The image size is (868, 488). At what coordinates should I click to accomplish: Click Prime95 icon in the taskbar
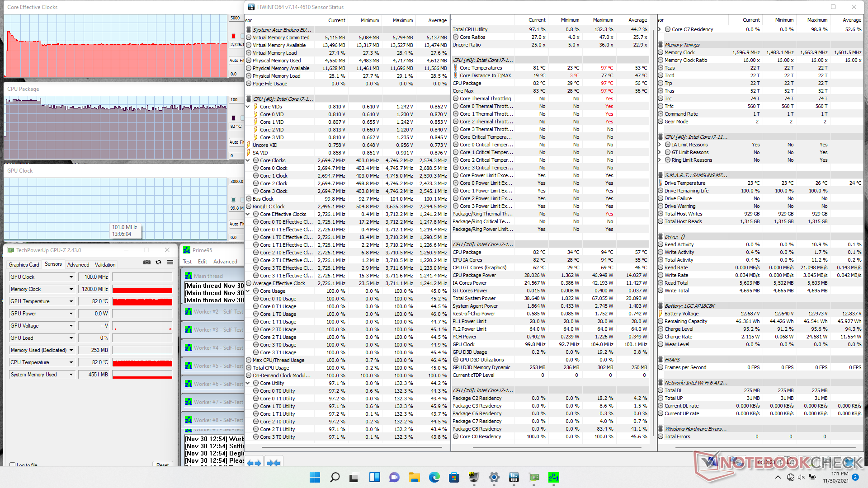click(553, 477)
